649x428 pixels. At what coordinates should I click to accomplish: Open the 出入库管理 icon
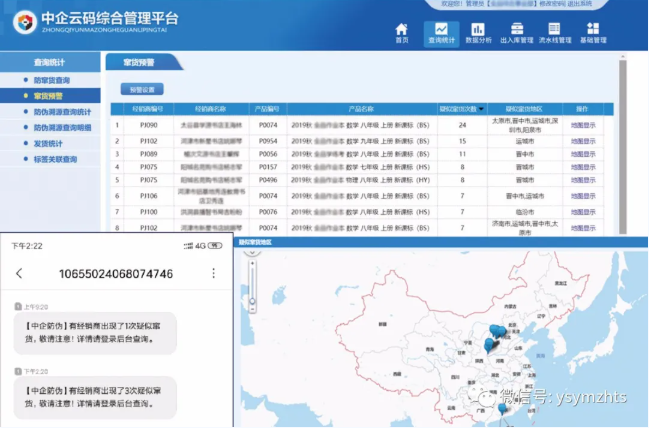coord(517,33)
